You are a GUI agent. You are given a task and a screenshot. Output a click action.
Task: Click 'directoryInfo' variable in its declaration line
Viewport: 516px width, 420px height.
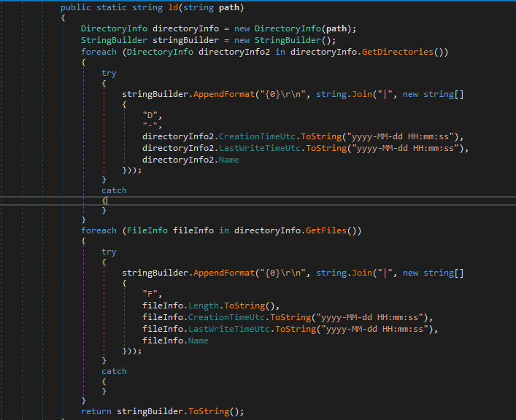pyautogui.click(x=185, y=28)
